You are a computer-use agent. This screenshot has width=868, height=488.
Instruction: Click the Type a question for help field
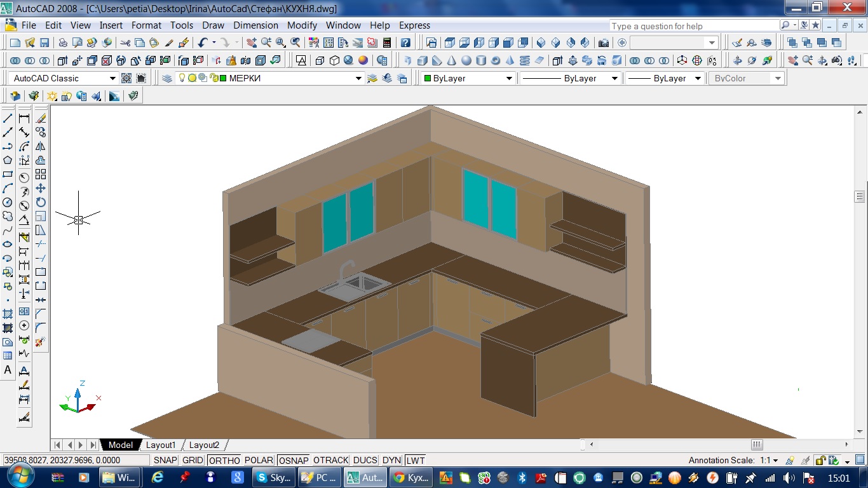tap(693, 26)
